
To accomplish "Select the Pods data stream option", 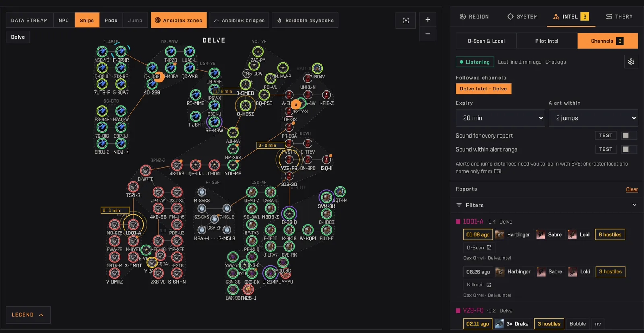I will 111,20.
